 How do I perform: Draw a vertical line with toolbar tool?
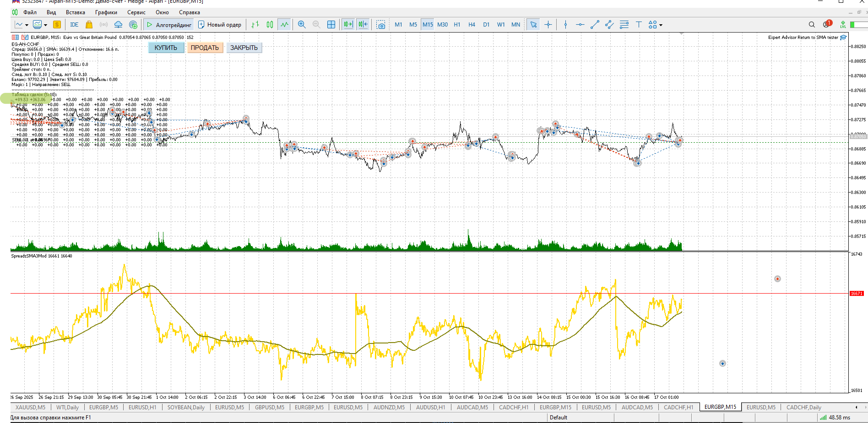click(x=565, y=25)
